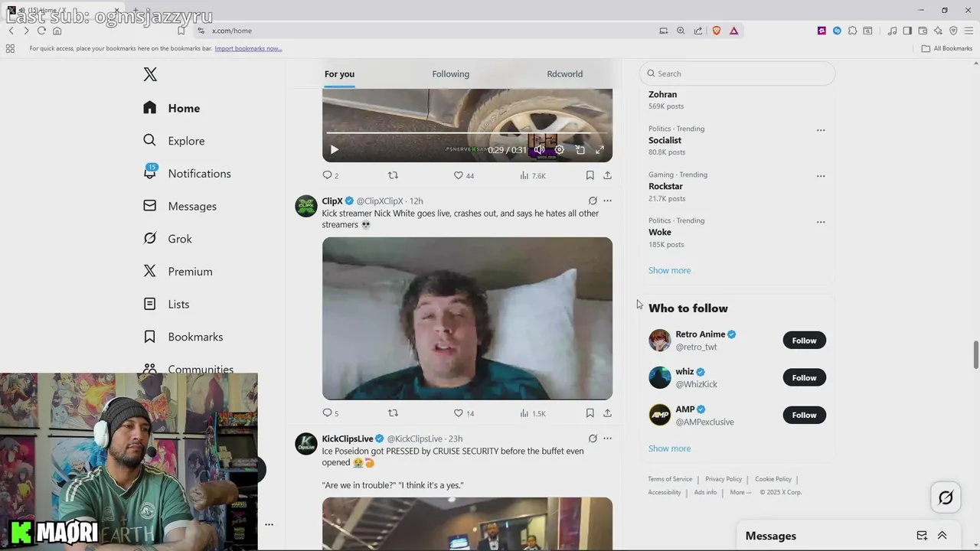Open Explore in the sidebar

(x=174, y=141)
